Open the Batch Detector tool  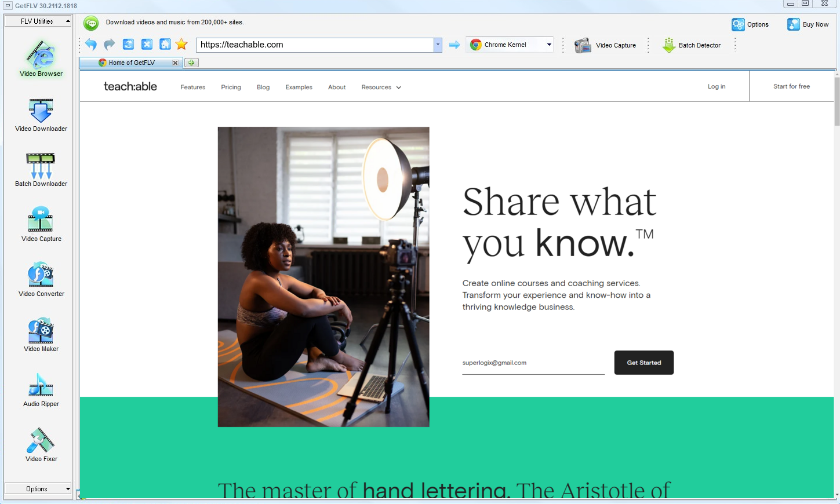692,45
